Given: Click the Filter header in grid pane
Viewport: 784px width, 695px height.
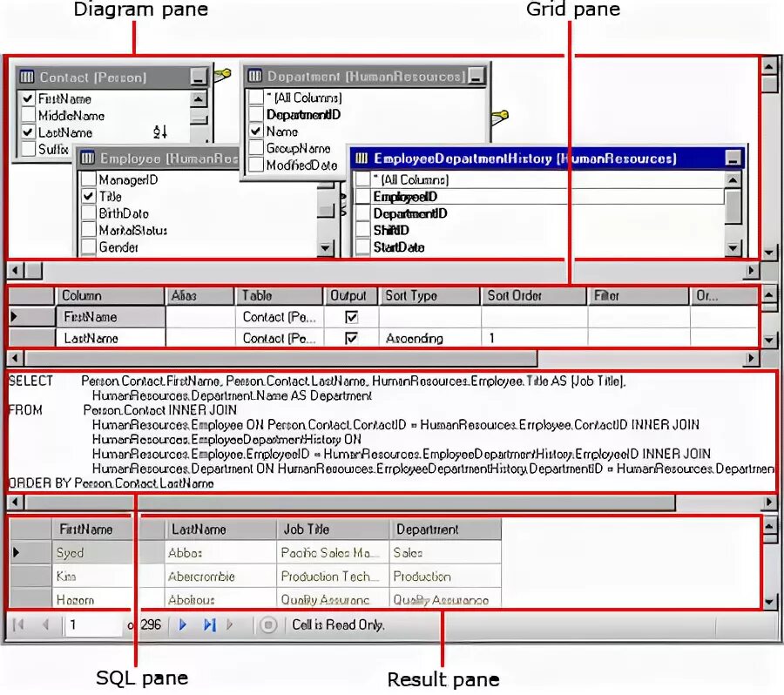Looking at the screenshot, I should coord(638,295).
